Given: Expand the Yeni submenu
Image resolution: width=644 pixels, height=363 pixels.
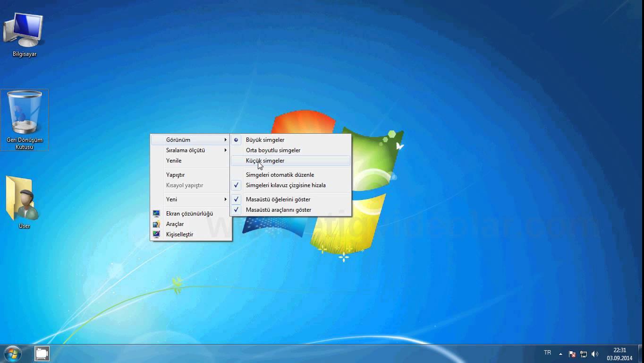Looking at the screenshot, I should tap(191, 199).
